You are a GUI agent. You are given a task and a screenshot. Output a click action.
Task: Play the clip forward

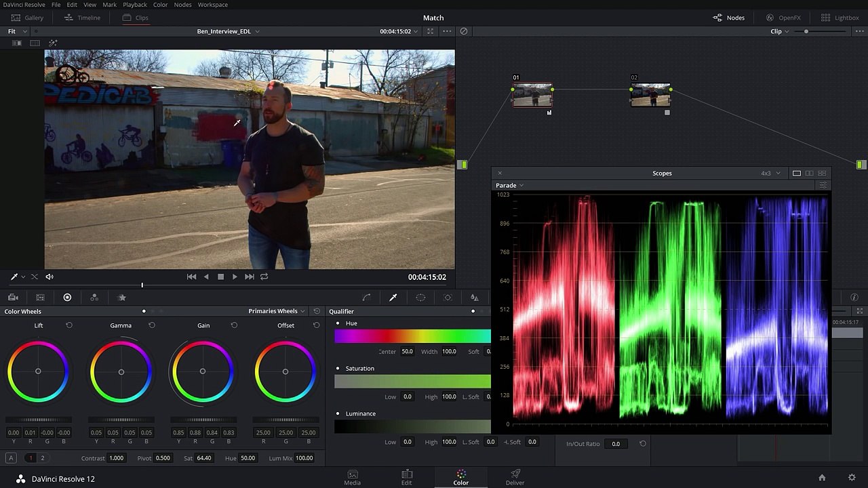pyautogui.click(x=235, y=277)
